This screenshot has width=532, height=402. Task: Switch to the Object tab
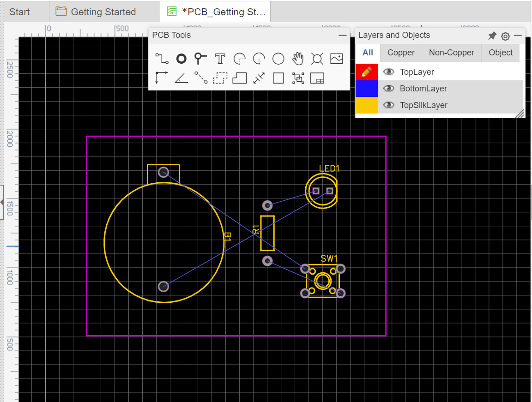(500, 53)
